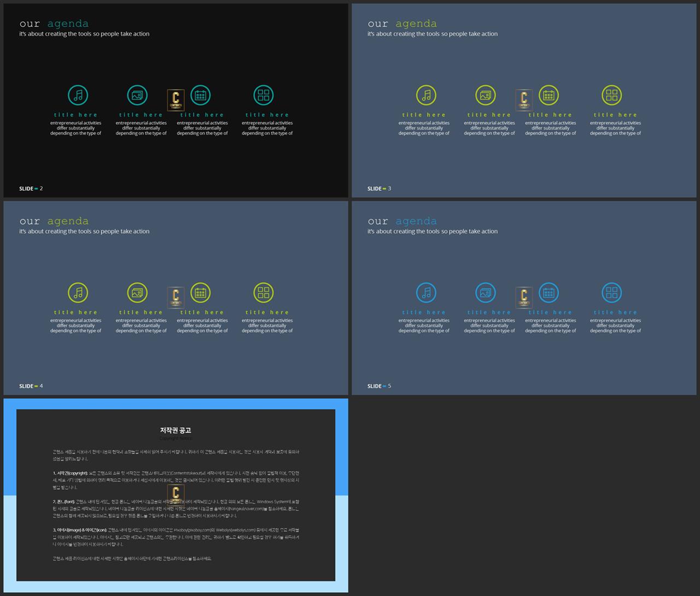This screenshot has height=596, width=700.
Task: Click the blue picture icon on slide 5
Action: click(486, 293)
